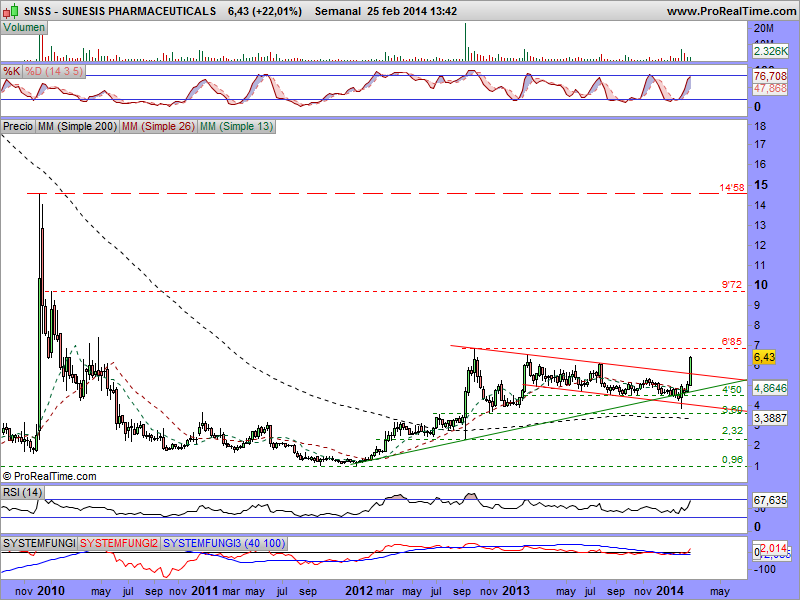Click the 47,868 stochastic value
The width and height of the screenshot is (800, 600).
(x=770, y=88)
